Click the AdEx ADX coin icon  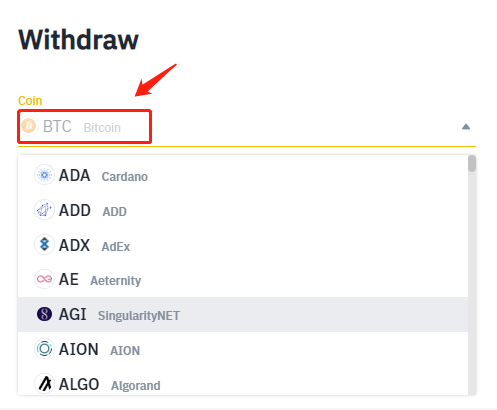pyautogui.click(x=44, y=245)
